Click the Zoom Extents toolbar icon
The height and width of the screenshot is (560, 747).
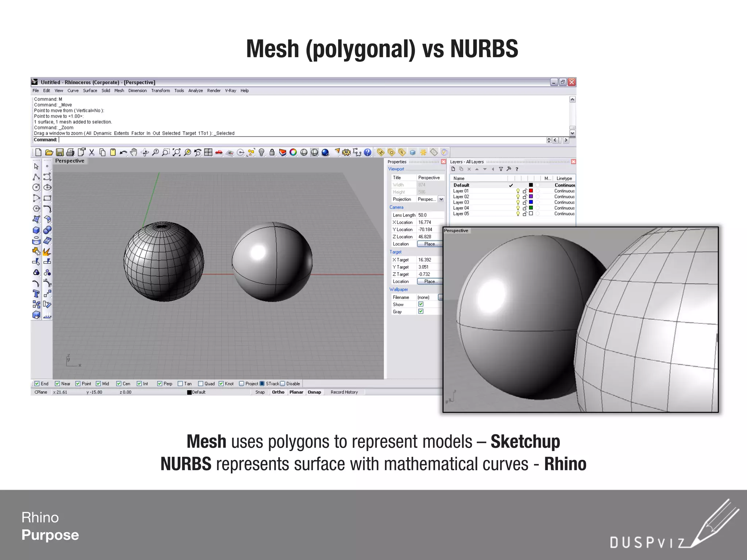point(177,152)
